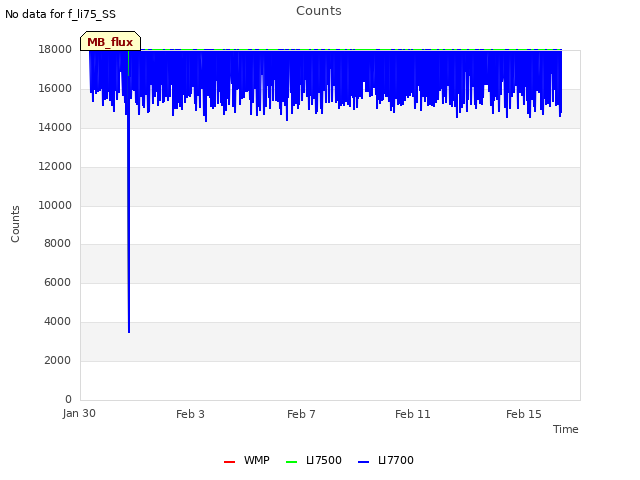This screenshot has height=480, width=640.
Task: Click the 14000 y-axis label
Action: tap(55, 127)
